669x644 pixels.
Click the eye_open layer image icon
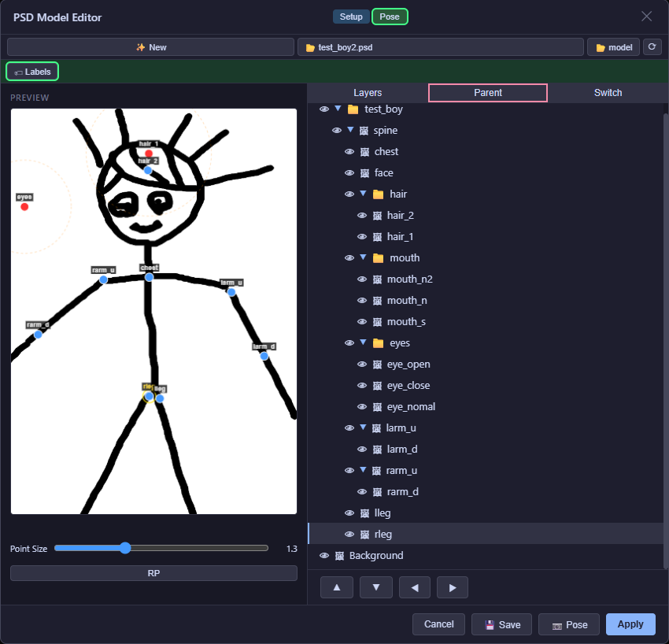pyautogui.click(x=378, y=365)
